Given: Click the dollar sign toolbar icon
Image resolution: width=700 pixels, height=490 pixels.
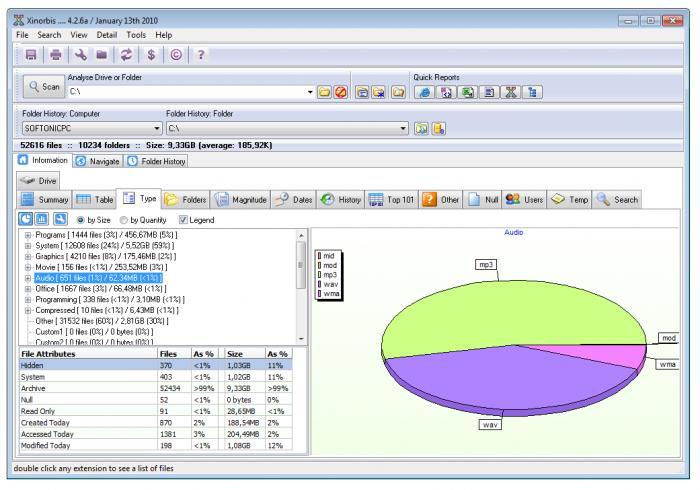Looking at the screenshot, I should [x=151, y=55].
